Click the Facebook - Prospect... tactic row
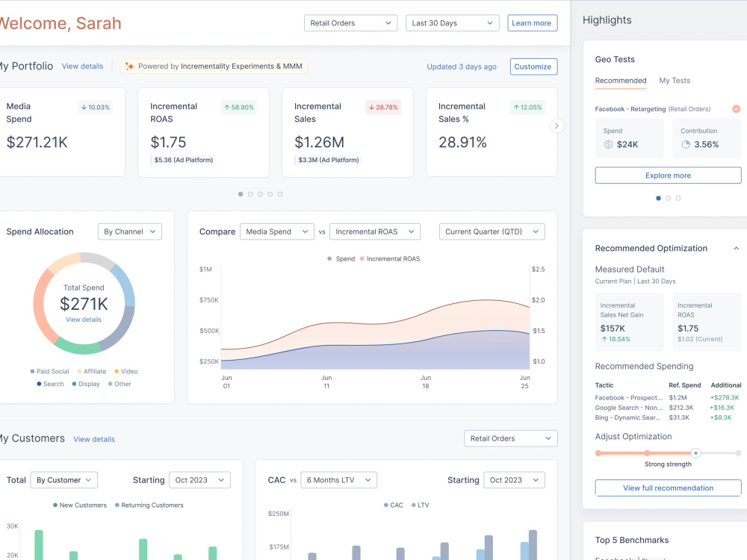Viewport: 747px width, 560px height. (668, 398)
